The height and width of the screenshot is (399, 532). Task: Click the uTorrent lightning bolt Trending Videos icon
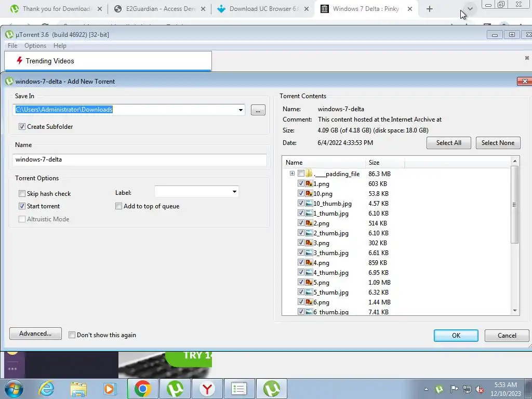coord(19,61)
